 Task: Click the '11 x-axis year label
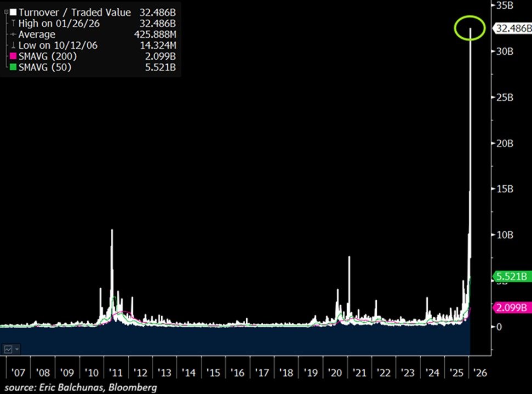(116, 373)
